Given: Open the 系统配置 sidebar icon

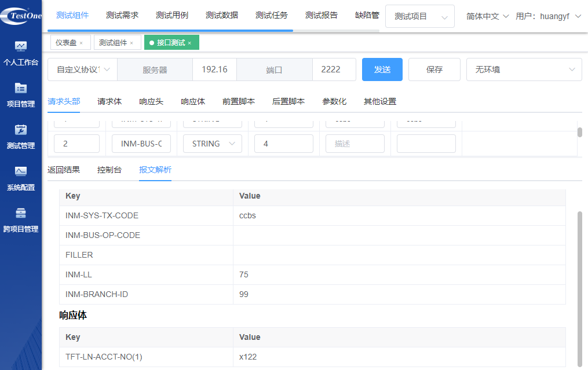Looking at the screenshot, I should click(21, 171).
